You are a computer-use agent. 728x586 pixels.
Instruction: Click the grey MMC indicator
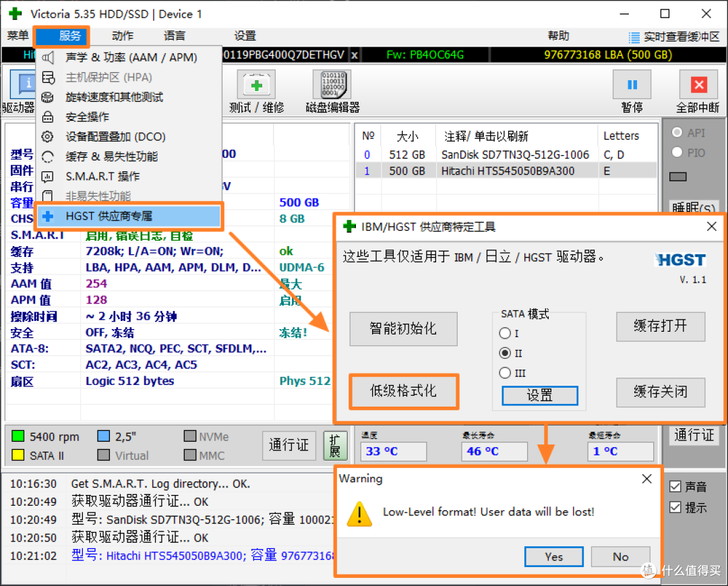tap(190, 455)
